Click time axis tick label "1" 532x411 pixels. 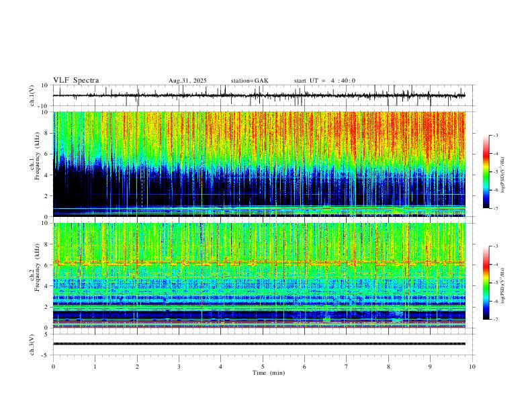(95, 367)
